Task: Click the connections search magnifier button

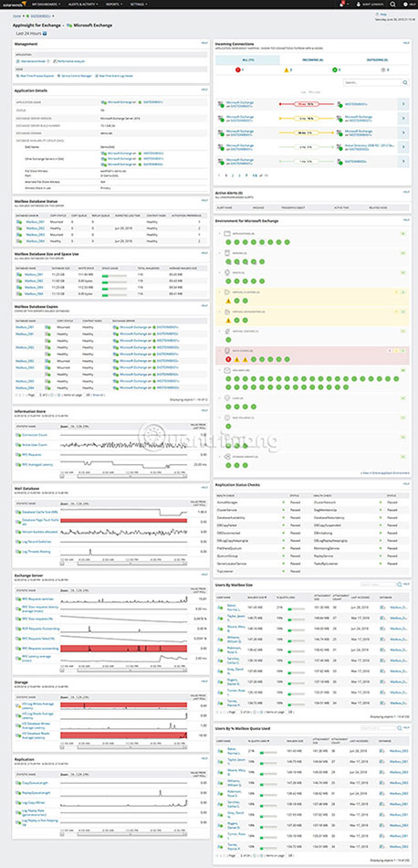Action: (405, 82)
